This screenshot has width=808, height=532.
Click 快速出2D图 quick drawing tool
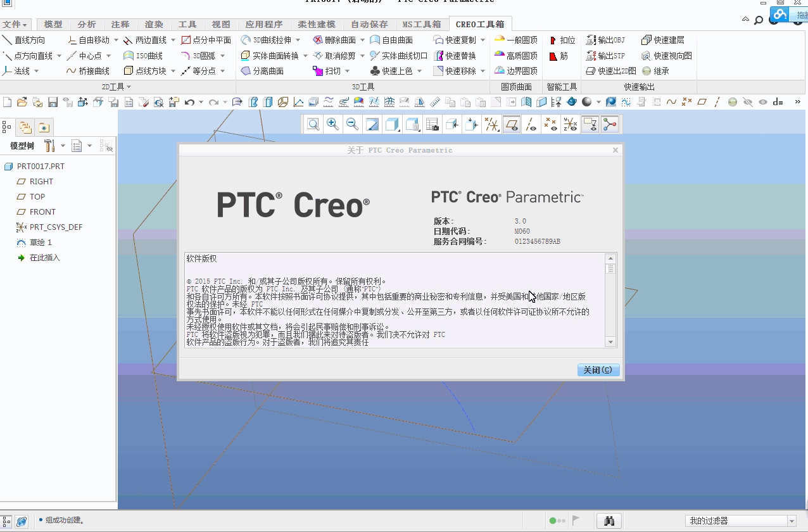[611, 71]
